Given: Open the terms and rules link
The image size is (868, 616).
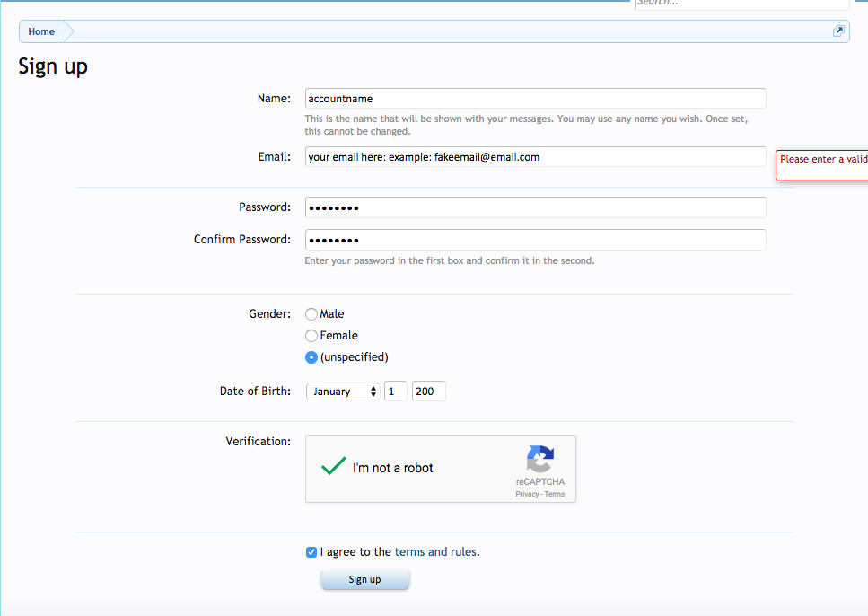Looking at the screenshot, I should (x=435, y=551).
